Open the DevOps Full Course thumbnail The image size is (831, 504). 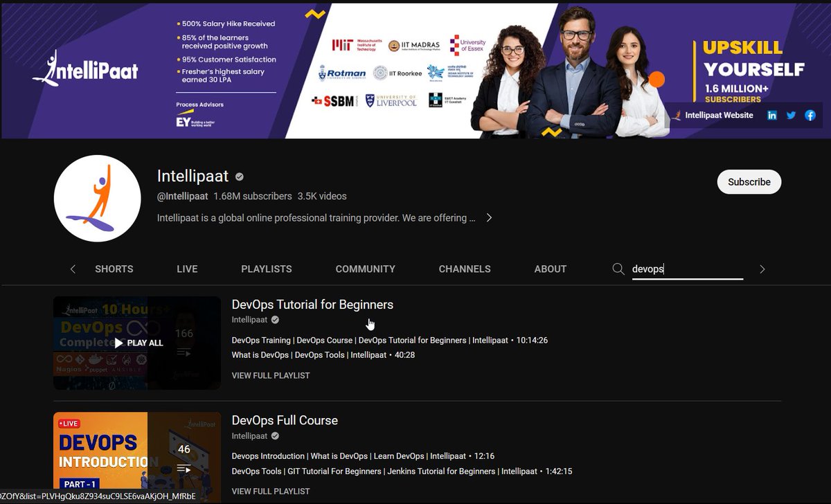(x=137, y=458)
